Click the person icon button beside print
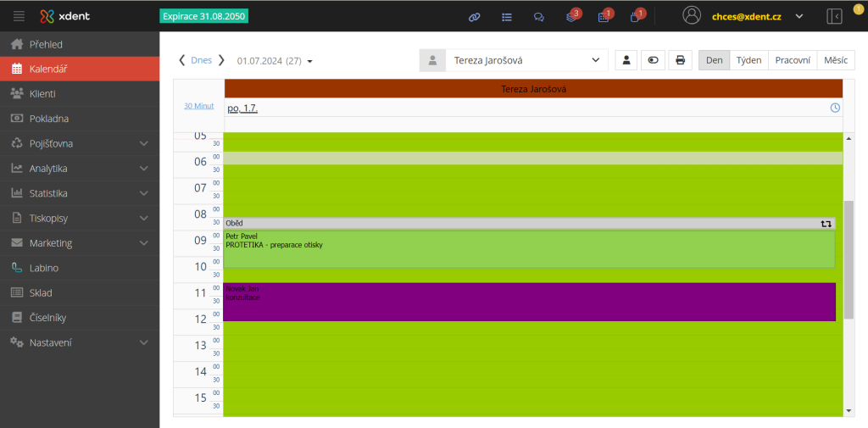The image size is (868, 428). [626, 60]
